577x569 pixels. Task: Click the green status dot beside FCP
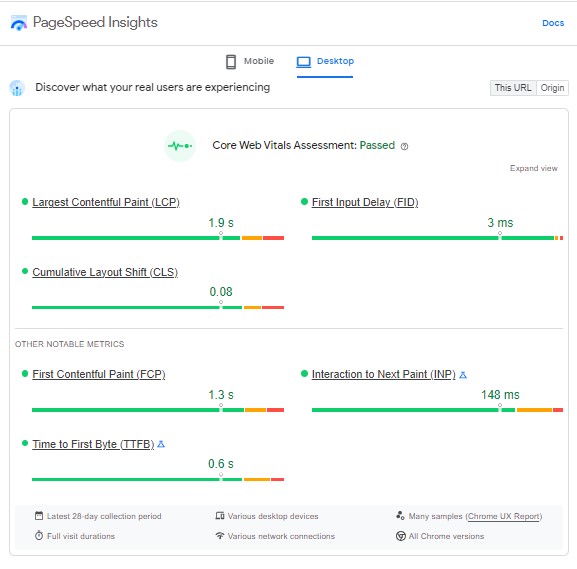pos(25,374)
